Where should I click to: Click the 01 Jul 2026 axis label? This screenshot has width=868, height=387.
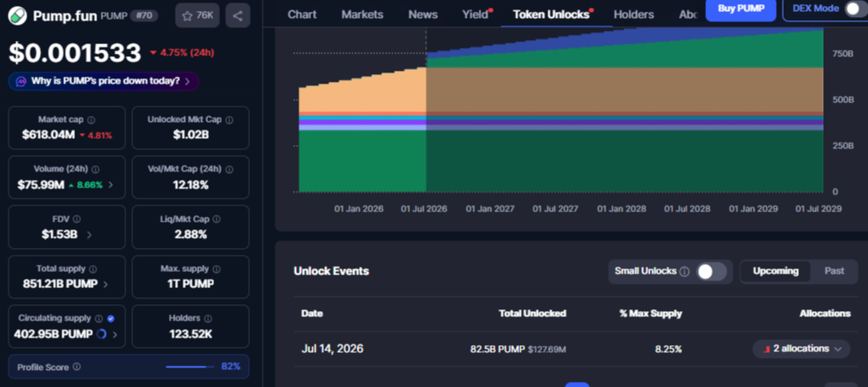424,209
